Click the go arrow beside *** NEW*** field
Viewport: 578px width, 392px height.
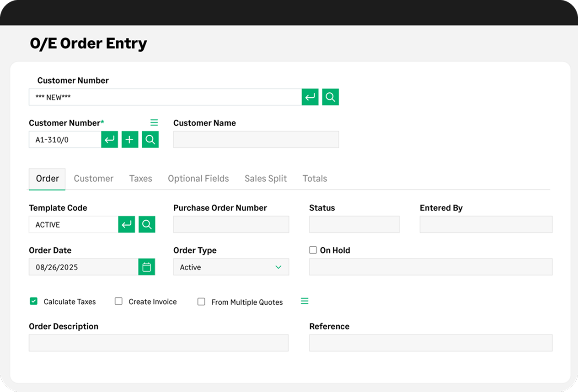pyautogui.click(x=310, y=97)
